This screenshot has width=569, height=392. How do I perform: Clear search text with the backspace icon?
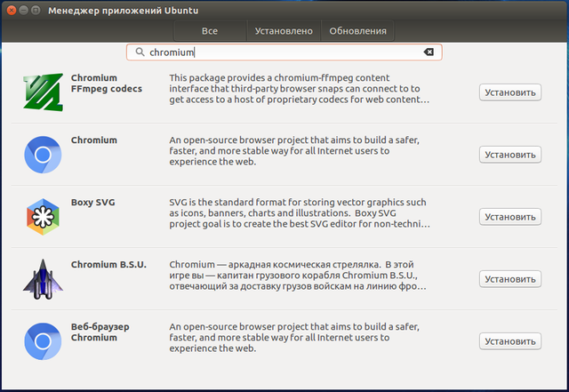point(429,52)
